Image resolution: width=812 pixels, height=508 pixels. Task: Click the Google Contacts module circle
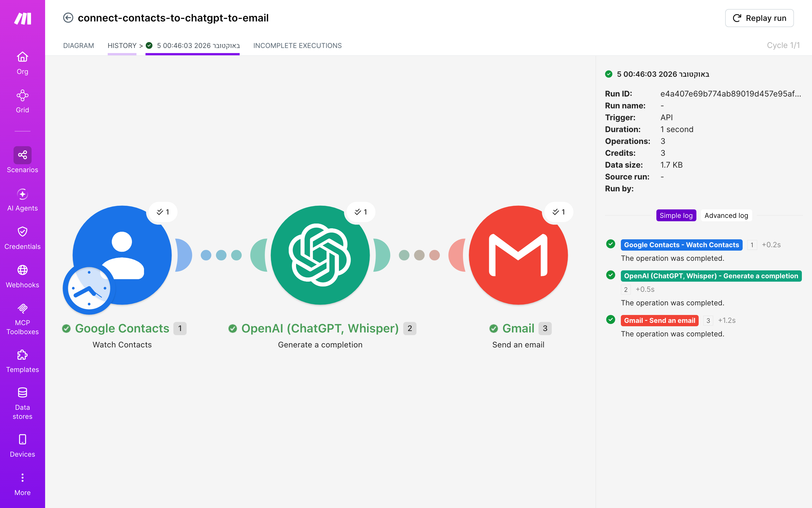click(x=122, y=255)
